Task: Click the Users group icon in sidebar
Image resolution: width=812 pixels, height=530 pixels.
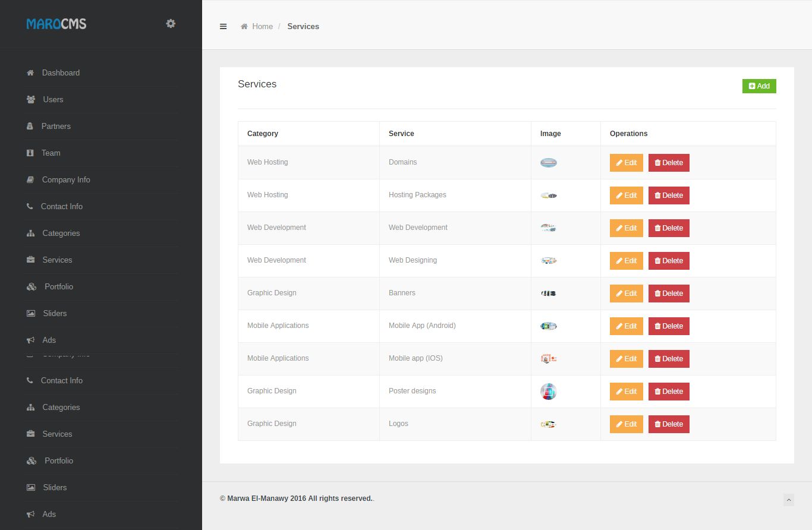Action: tap(31, 99)
